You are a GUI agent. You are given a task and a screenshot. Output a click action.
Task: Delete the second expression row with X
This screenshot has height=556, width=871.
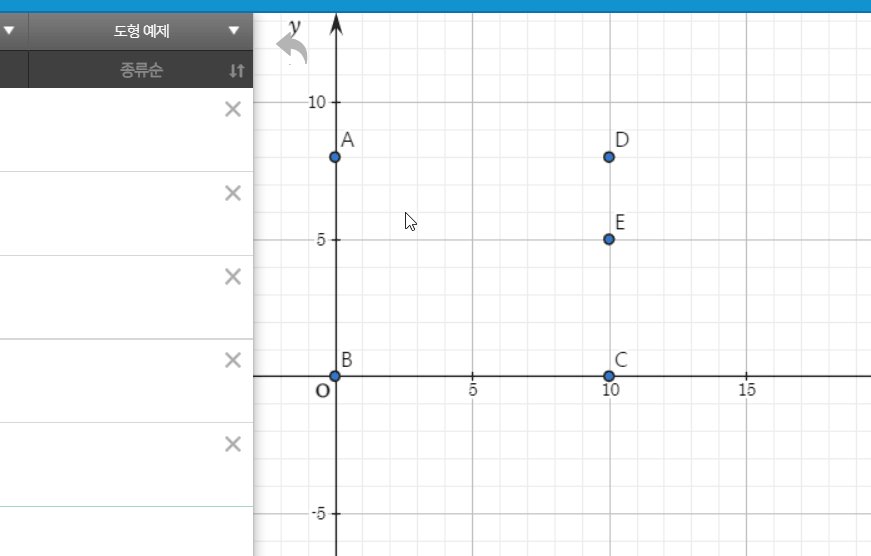point(233,193)
